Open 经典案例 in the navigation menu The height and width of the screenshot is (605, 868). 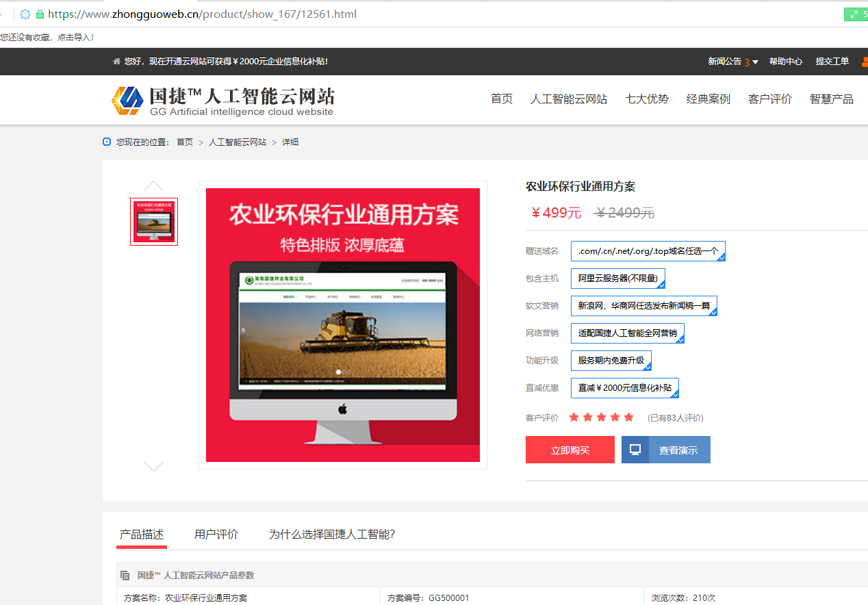pyautogui.click(x=708, y=99)
